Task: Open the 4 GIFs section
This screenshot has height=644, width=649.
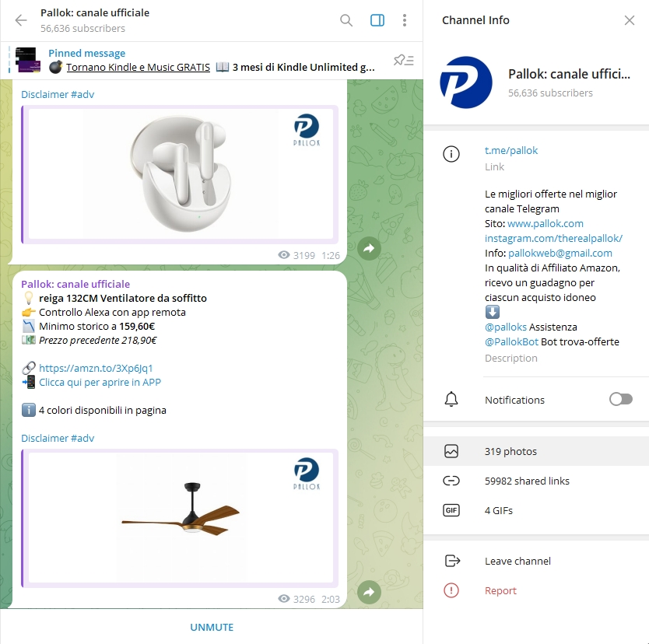Action: click(536, 510)
